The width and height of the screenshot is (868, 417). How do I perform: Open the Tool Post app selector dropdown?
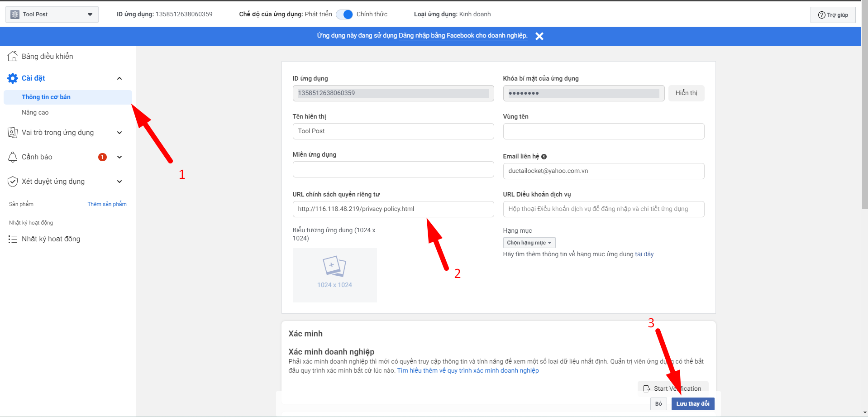52,14
